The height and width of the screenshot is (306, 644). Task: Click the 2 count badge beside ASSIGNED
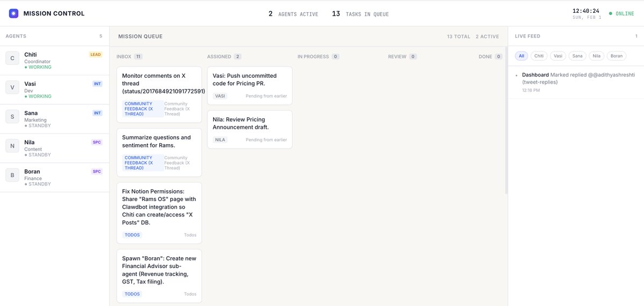237,56
